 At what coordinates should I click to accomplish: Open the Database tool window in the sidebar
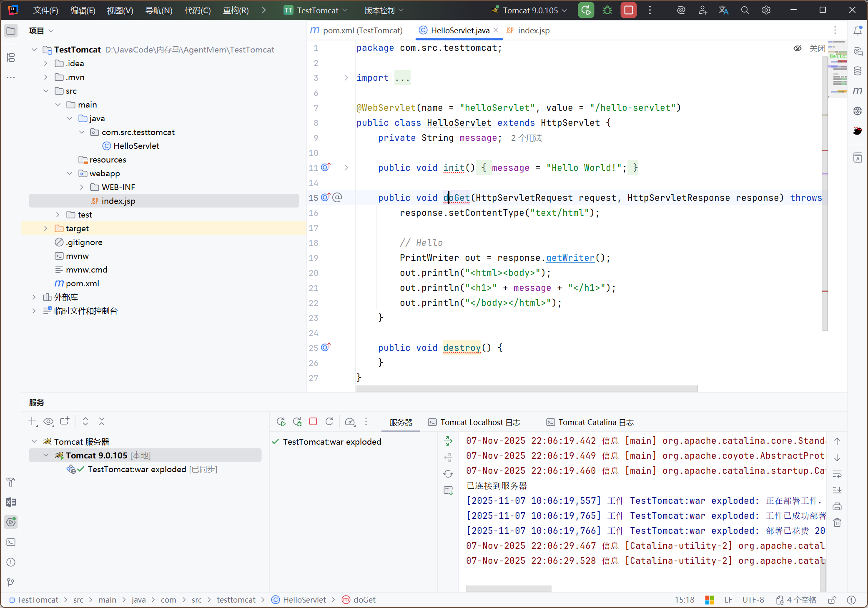[x=858, y=71]
